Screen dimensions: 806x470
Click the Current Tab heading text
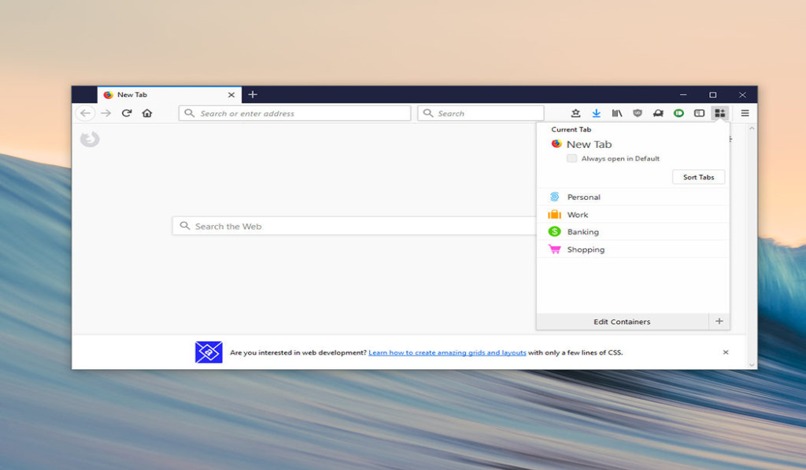pyautogui.click(x=571, y=130)
